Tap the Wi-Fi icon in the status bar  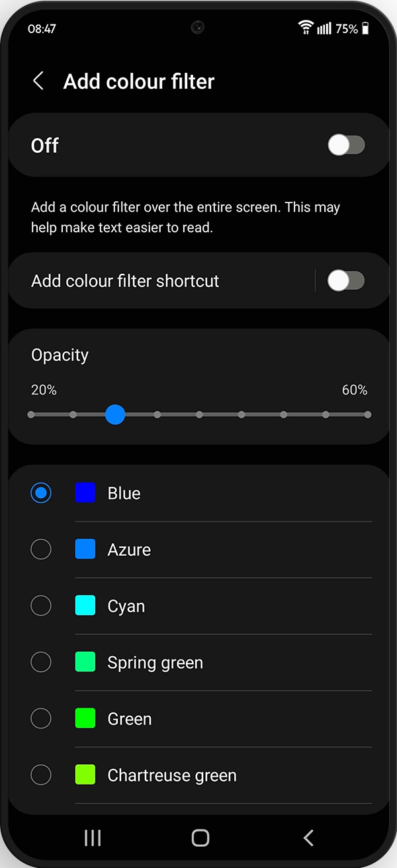pos(305,28)
